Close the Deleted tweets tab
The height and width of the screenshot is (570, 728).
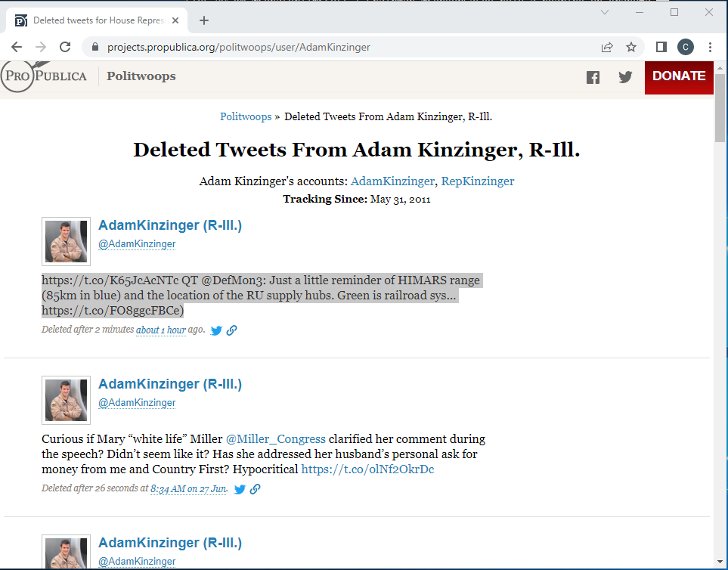(x=175, y=20)
